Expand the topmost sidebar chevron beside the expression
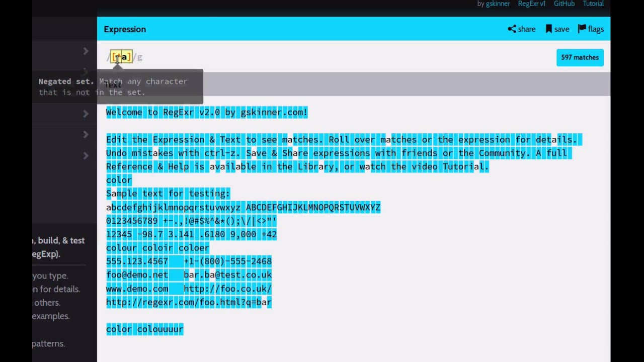The height and width of the screenshot is (362, 644). point(86,51)
